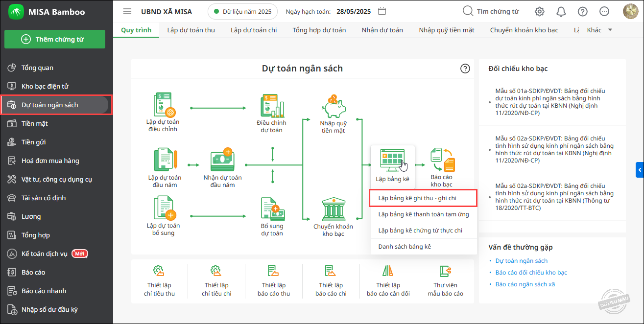Open the Nhận dự toán tab
This screenshot has height=324, width=644.
(x=382, y=30)
